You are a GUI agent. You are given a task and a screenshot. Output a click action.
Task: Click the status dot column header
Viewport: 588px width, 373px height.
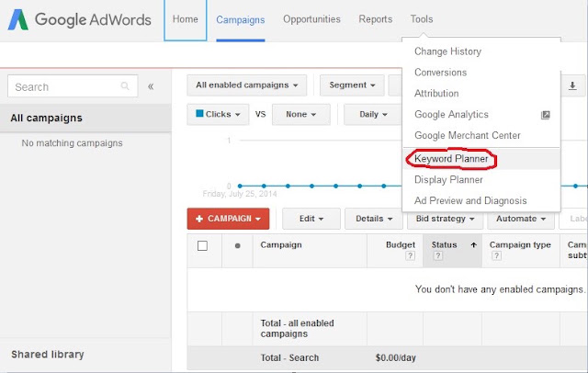[237, 246]
